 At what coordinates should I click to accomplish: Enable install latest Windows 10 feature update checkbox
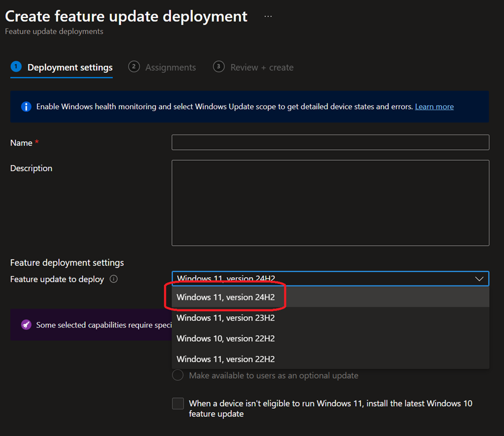coord(178,404)
